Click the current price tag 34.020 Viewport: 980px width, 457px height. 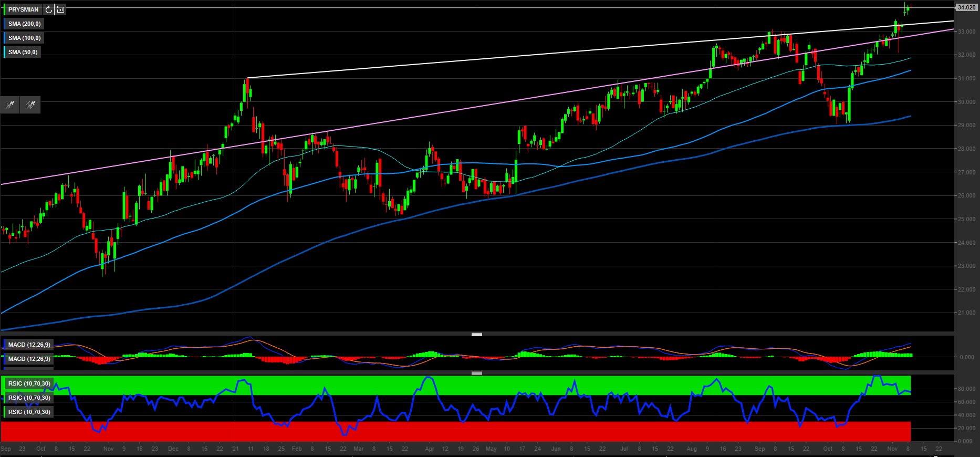966,7
